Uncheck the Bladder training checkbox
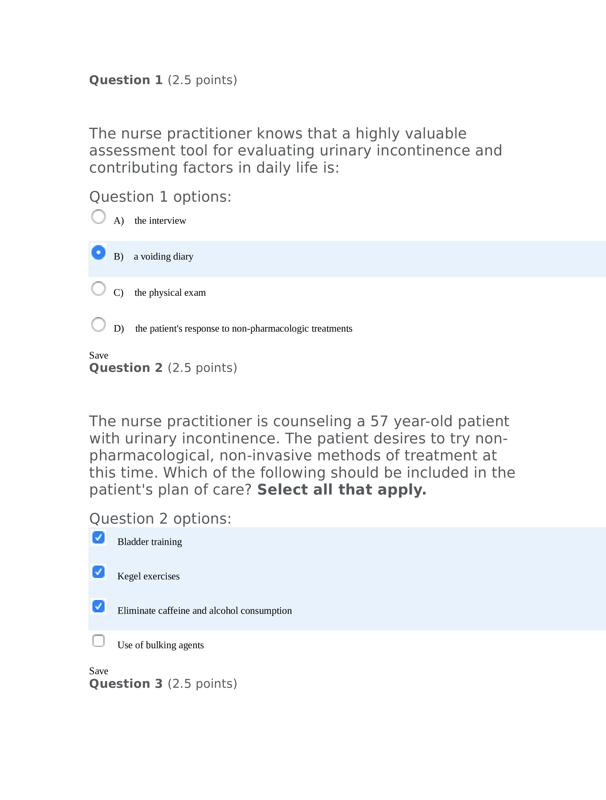 tap(98, 538)
